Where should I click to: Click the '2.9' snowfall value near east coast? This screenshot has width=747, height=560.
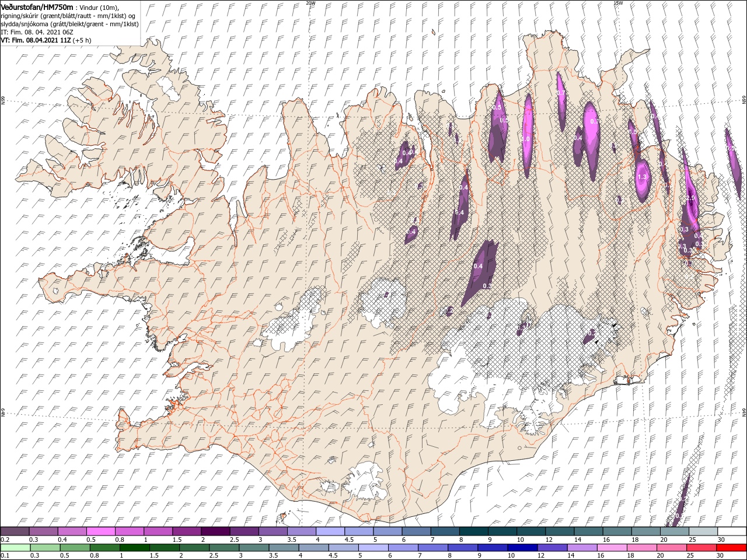coord(691,198)
